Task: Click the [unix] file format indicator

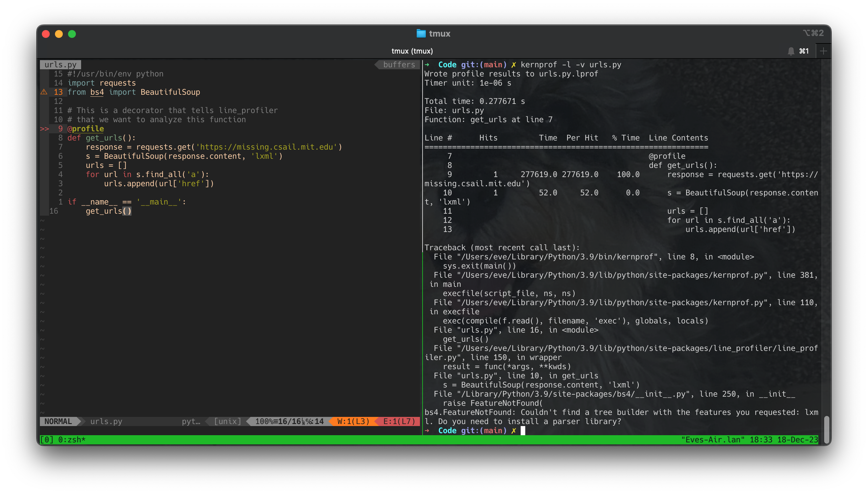Action: pos(227,421)
